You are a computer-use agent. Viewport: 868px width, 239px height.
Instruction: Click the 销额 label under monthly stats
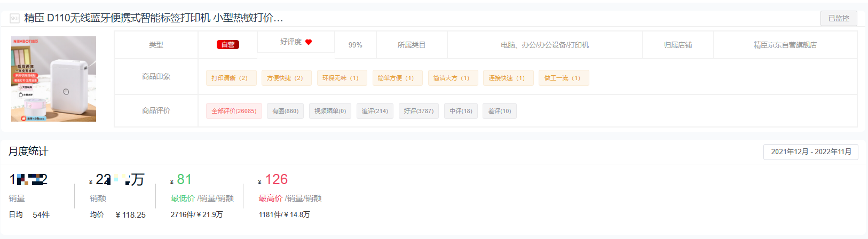coord(98,198)
